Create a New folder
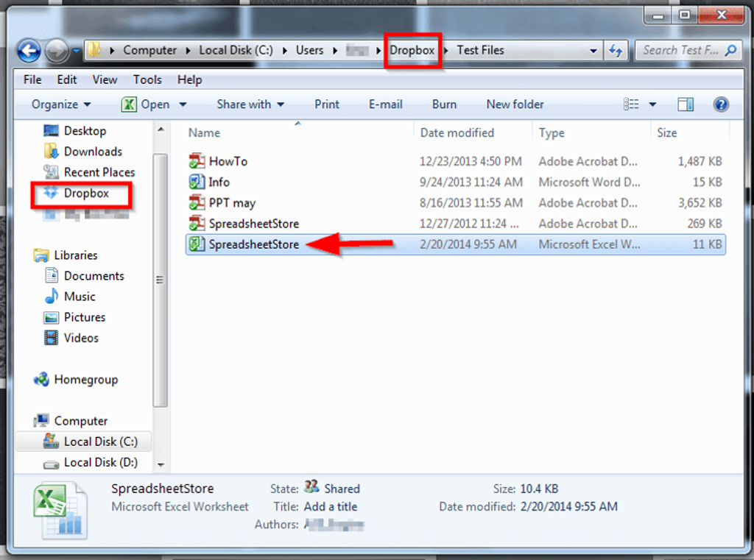Image resolution: width=754 pixels, height=560 pixels. [x=515, y=104]
